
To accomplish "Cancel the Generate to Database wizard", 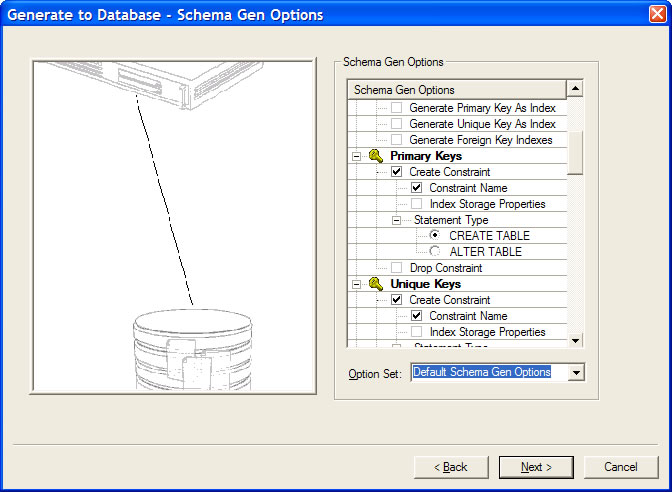I will click(621, 467).
